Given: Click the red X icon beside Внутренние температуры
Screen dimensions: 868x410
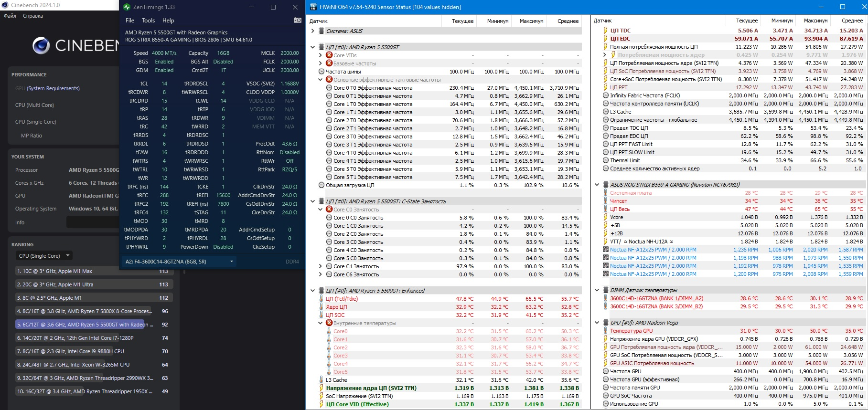Looking at the screenshot, I should click(x=329, y=323).
